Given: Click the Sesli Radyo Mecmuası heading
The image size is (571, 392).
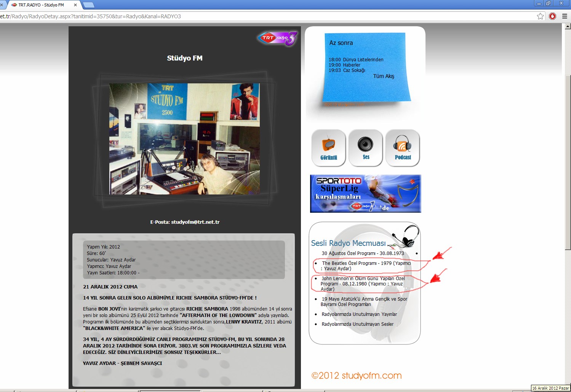Looking at the screenshot, I should pos(348,243).
